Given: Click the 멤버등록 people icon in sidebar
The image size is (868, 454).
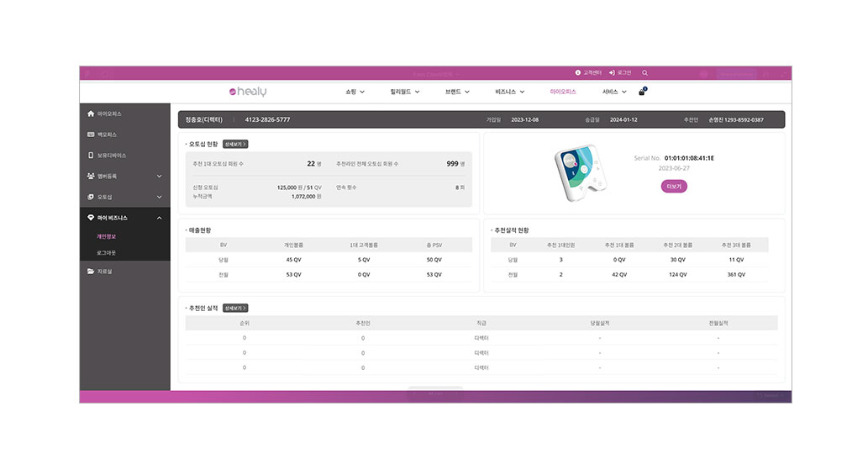Looking at the screenshot, I should [x=91, y=177].
